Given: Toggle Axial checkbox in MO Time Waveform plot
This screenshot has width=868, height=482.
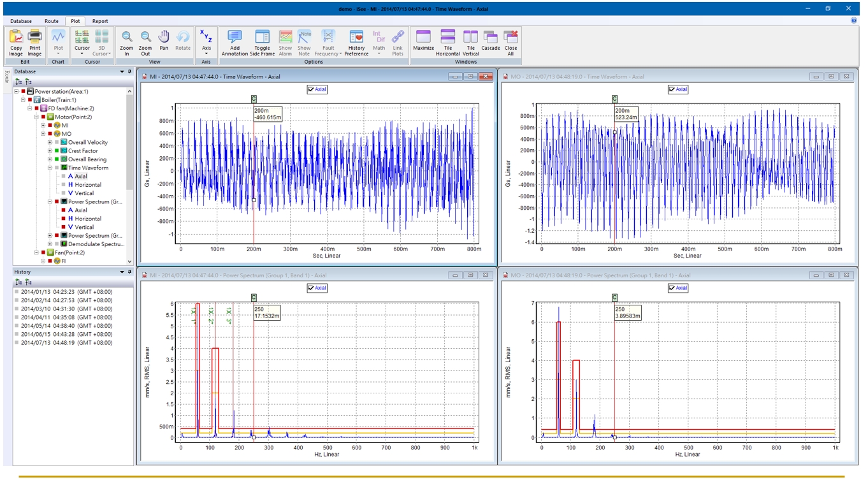Looking at the screenshot, I should coord(672,90).
